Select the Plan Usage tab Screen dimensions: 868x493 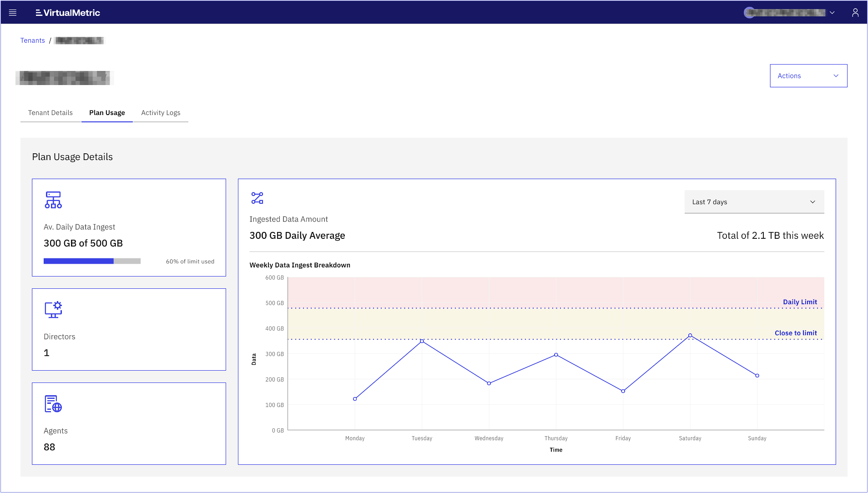click(107, 112)
